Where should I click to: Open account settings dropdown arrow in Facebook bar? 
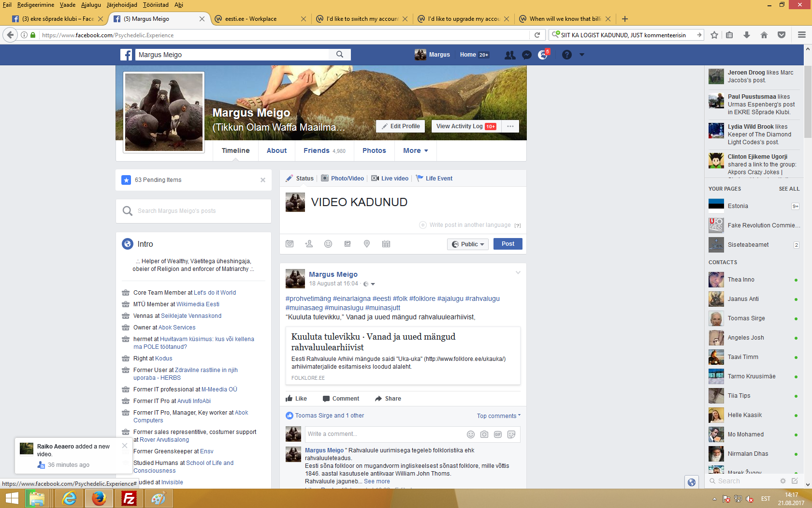tap(582, 55)
